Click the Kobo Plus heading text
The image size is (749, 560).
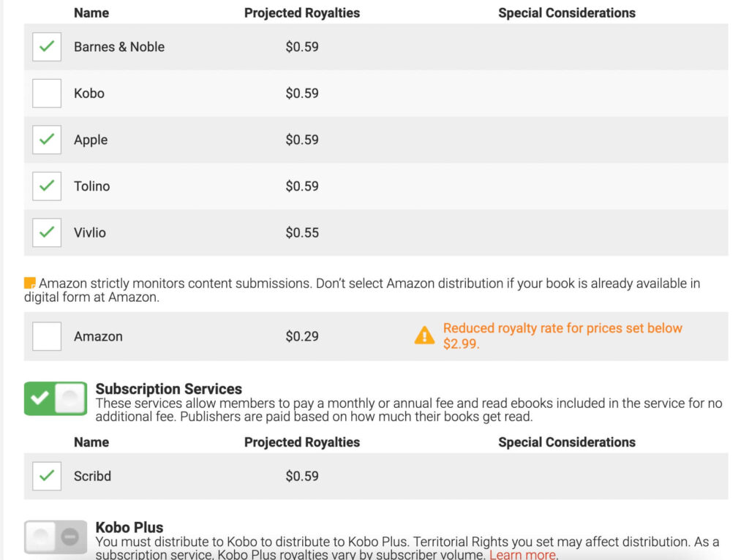coord(129,527)
